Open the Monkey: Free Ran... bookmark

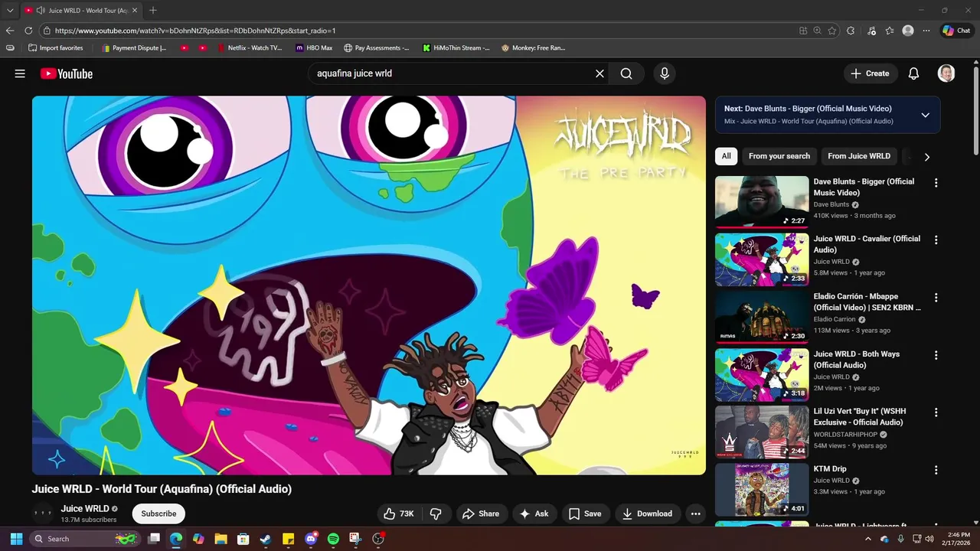pos(534,47)
